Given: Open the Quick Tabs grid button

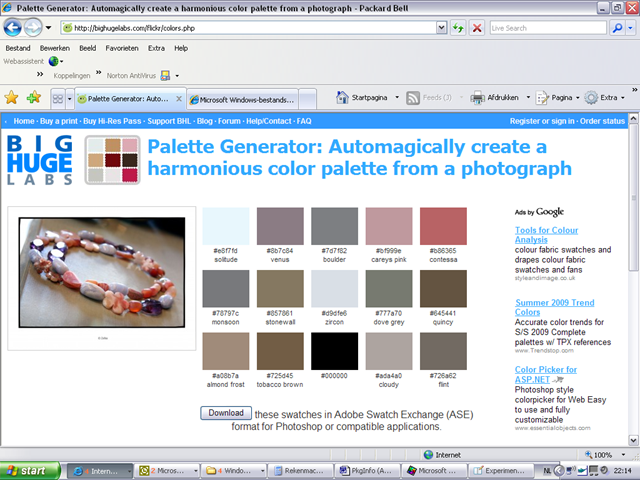Looking at the screenshot, I should point(57,99).
